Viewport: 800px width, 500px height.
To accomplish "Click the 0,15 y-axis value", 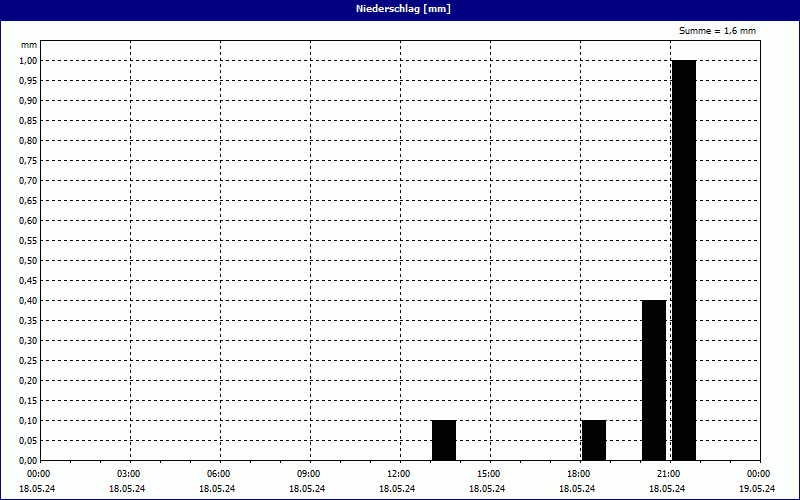I will click(x=29, y=401).
